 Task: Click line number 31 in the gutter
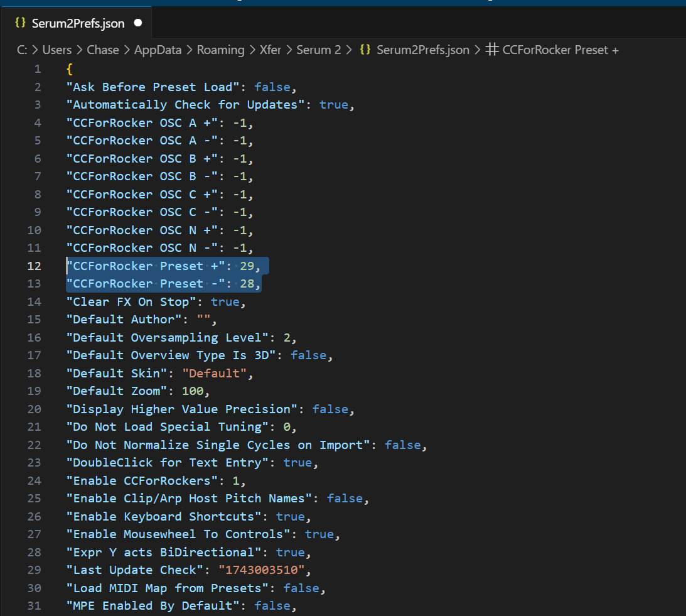coord(34,606)
